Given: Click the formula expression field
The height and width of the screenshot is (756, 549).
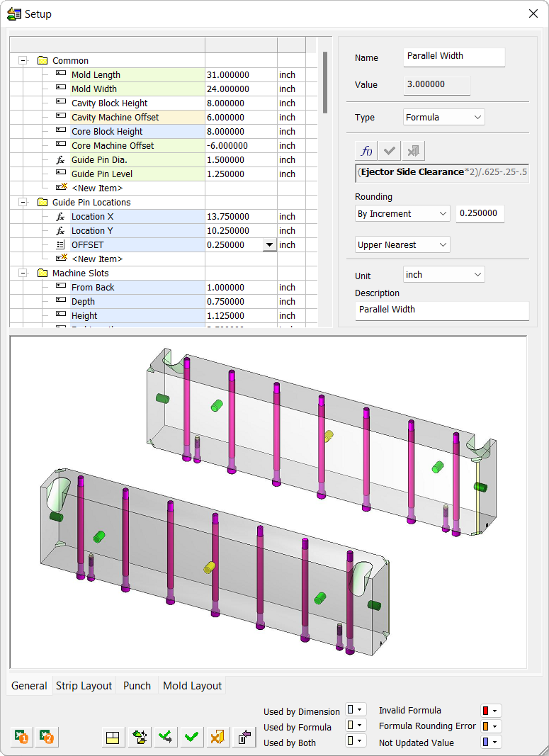Looking at the screenshot, I should pyautogui.click(x=442, y=173).
